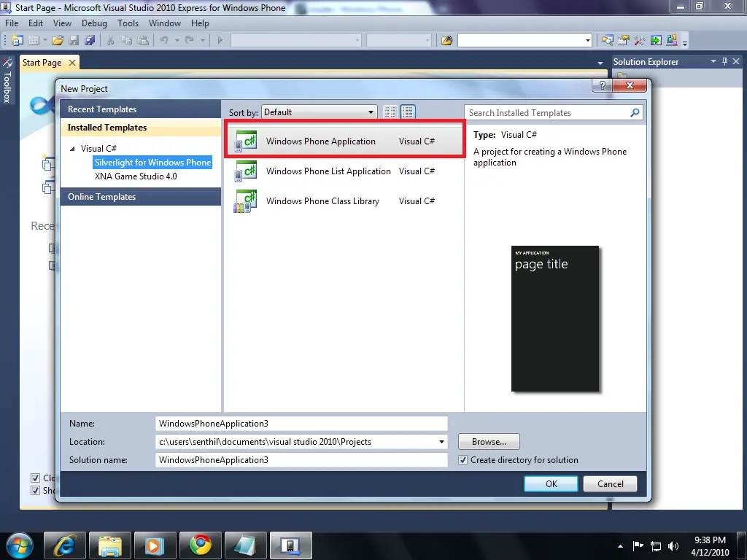747x560 pixels.
Task: Open the Redo history dropdown arrow
Action: [x=203, y=41]
